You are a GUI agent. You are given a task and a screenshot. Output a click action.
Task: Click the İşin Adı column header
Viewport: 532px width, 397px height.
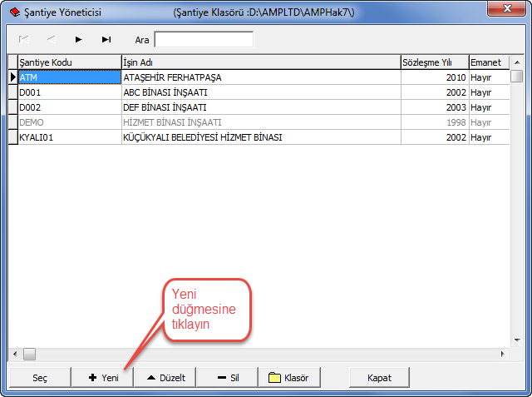259,62
